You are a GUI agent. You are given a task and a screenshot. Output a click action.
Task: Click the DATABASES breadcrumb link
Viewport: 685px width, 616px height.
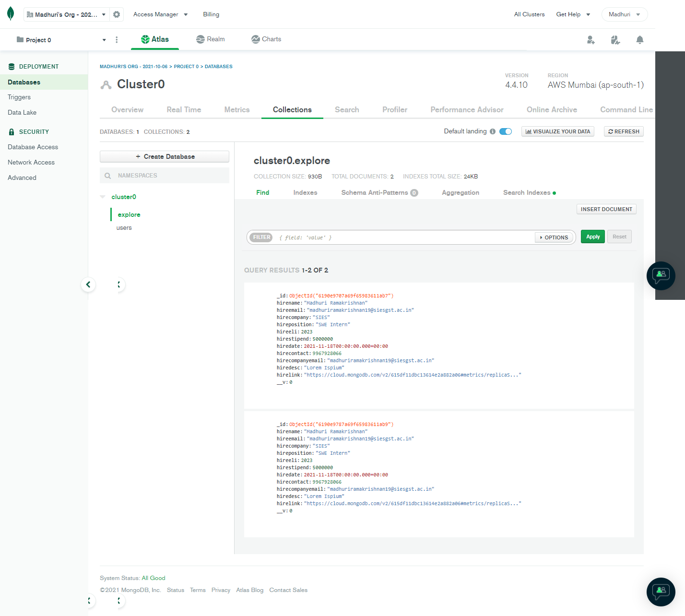[x=219, y=67]
